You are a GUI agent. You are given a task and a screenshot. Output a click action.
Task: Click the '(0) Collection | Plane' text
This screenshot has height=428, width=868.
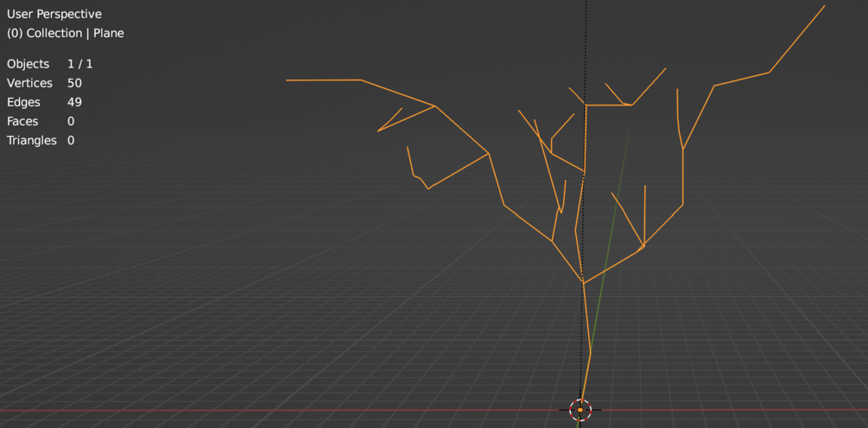coord(66,33)
